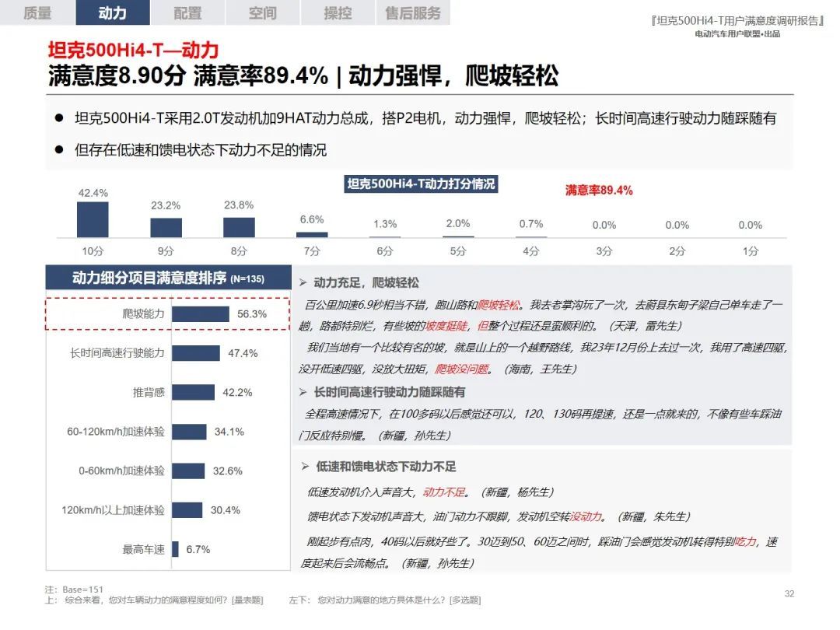Click the 0.7% value above 4分
Screen dimensions: 840x630
[x=531, y=224]
